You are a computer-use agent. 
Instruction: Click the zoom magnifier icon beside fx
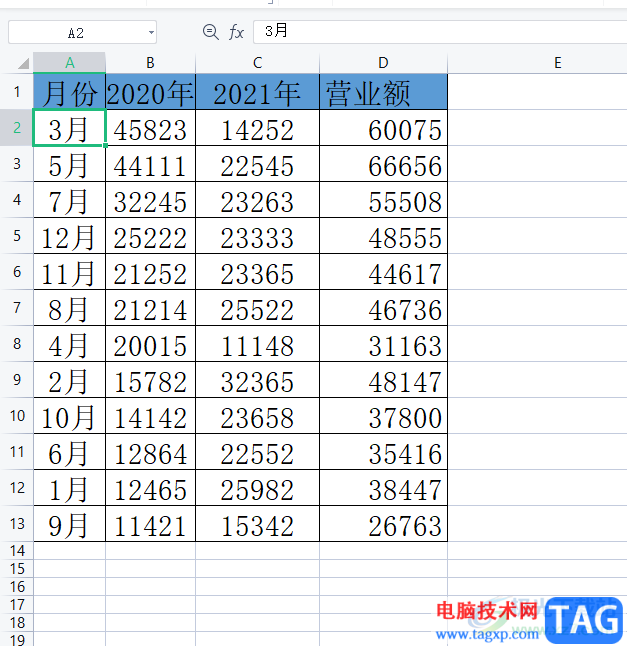point(211,32)
